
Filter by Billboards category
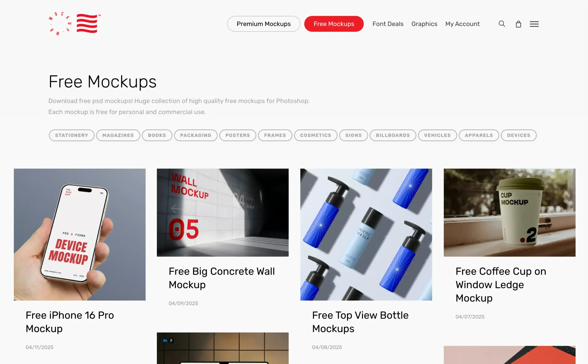(393, 135)
